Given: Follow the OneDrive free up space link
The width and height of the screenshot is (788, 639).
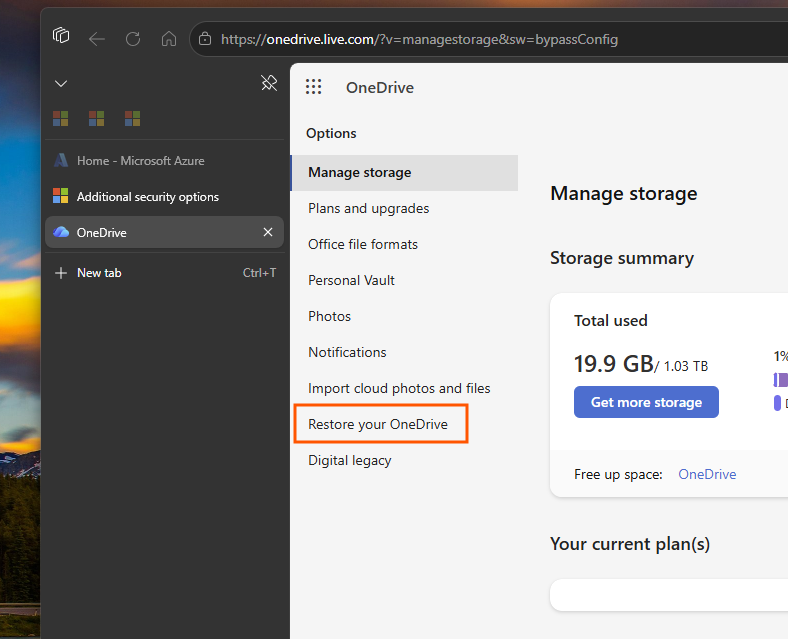Looking at the screenshot, I should (x=707, y=474).
